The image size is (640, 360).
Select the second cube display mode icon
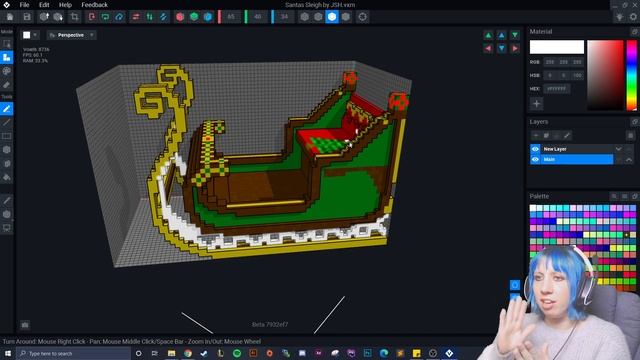[318, 17]
